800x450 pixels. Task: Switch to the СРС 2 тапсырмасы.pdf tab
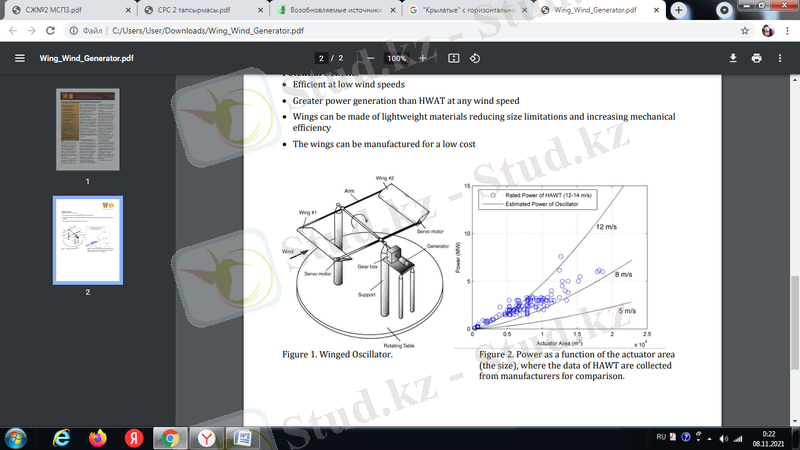(197, 9)
